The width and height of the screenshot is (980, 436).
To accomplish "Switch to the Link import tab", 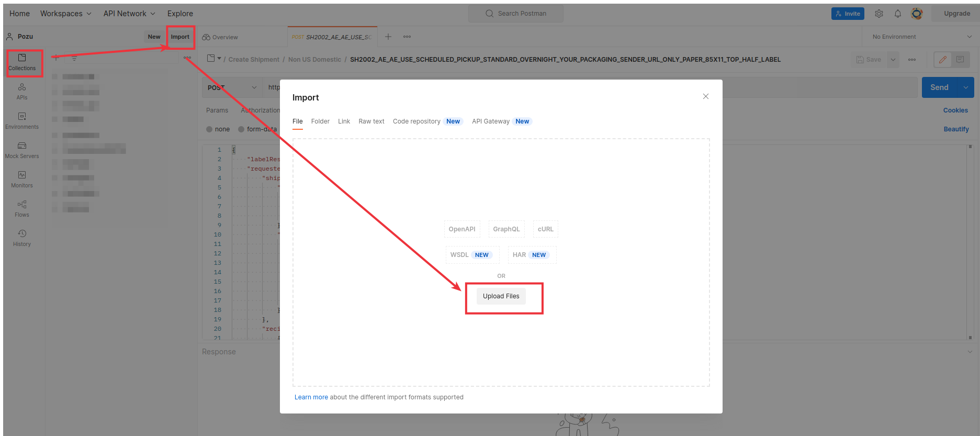I will (344, 121).
